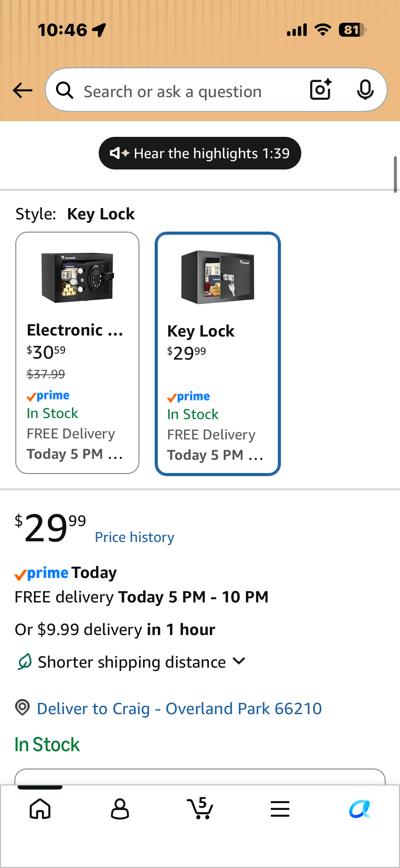Expand the Shorter shipping distance chevron
This screenshot has width=400, height=868.
point(239,661)
